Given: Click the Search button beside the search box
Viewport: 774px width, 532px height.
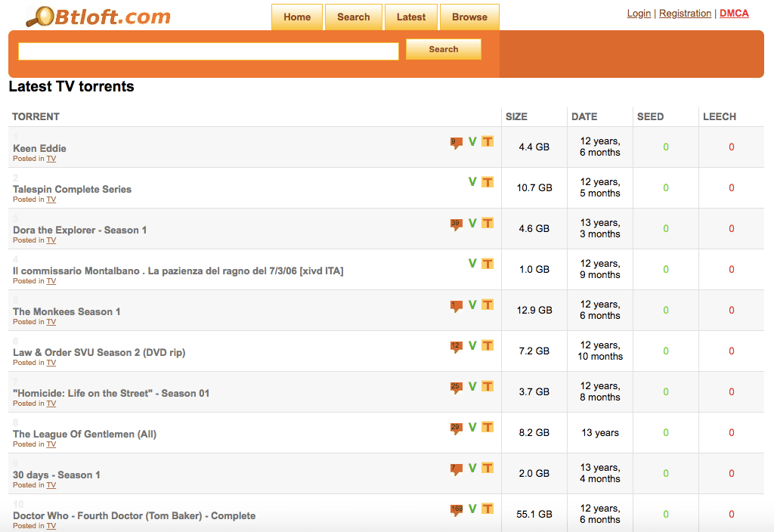Looking at the screenshot, I should coord(443,49).
